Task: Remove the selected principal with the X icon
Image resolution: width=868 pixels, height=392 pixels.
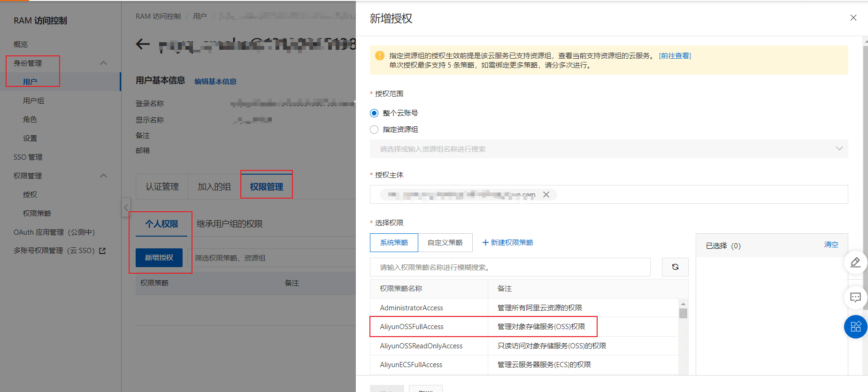Action: coord(546,194)
